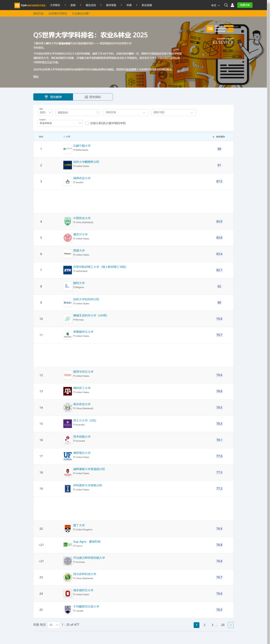
Task: Switch to 排名指标 tab
Action: click(93, 97)
